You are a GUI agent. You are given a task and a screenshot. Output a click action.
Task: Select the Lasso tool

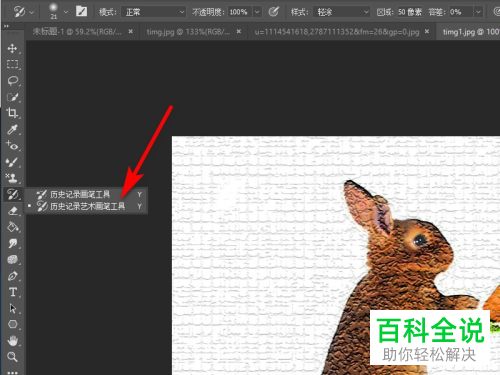[x=12, y=81]
